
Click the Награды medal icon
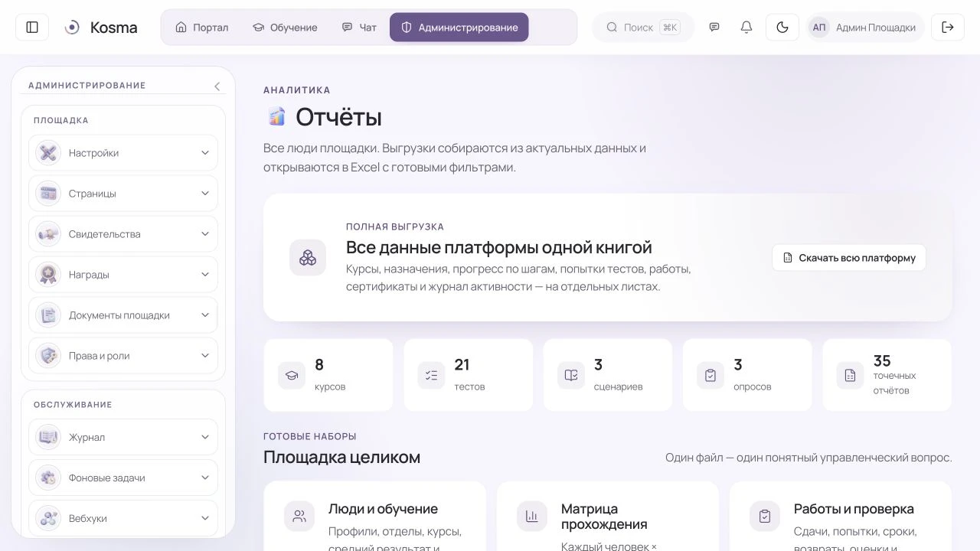[x=48, y=275]
